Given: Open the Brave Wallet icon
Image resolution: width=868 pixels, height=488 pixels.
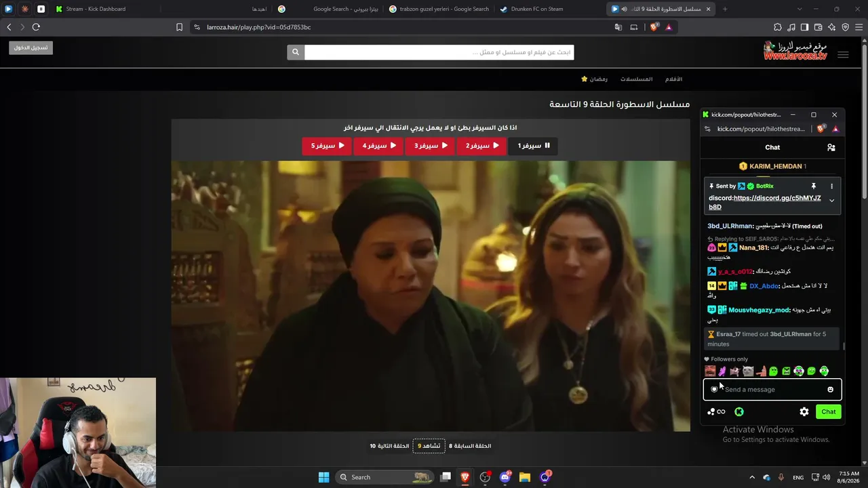Looking at the screenshot, I should [818, 27].
